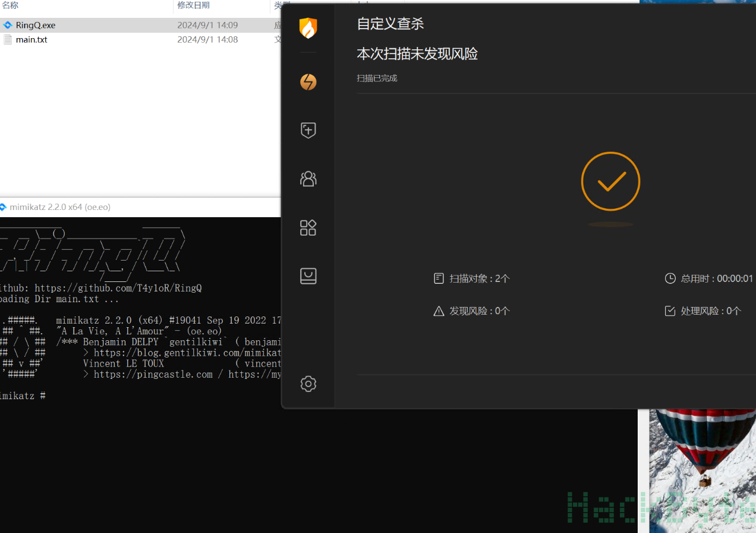Viewport: 756px width, 533px height.
Task: Open the virus scan lightning icon
Action: pyautogui.click(x=308, y=82)
